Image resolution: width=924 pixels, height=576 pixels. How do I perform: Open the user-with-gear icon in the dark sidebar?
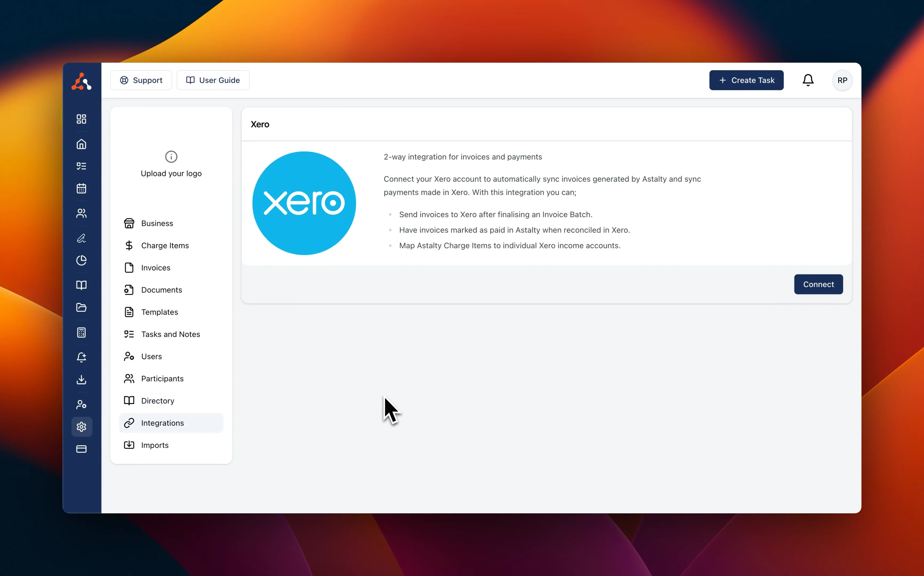[81, 404]
